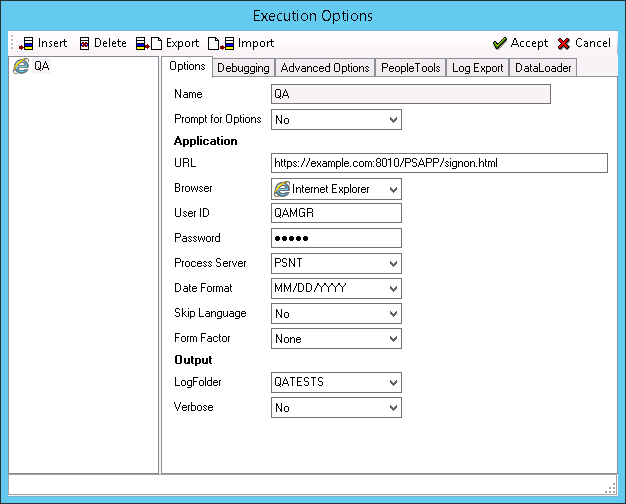This screenshot has height=504, width=626.
Task: Click the Delete button label
Action: (110, 43)
